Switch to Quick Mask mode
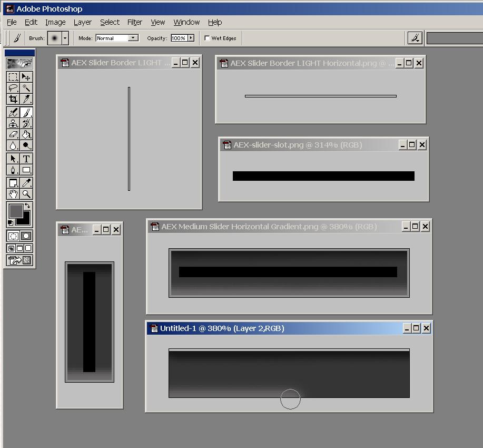Screen dimensions: 483x448 tap(26, 236)
